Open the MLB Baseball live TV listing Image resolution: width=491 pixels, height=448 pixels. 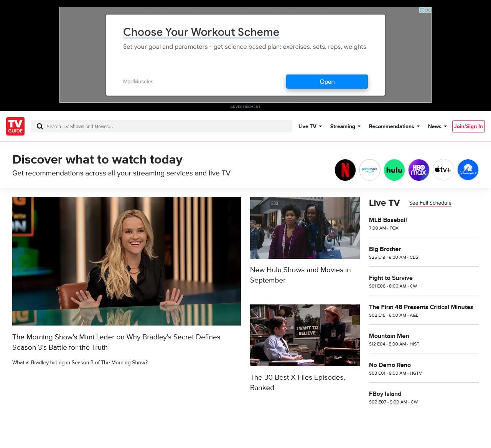388,220
